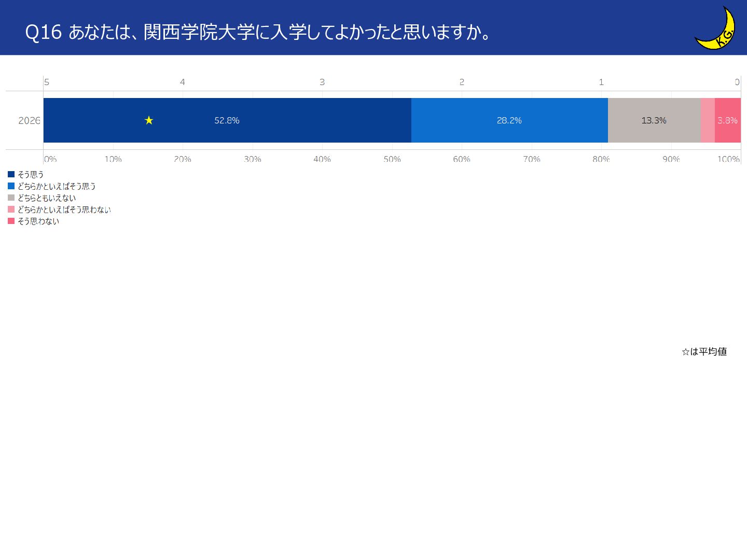Viewport: 747px width, 560px height.
Task: Select the light pink bar segment
Action: tap(708, 120)
